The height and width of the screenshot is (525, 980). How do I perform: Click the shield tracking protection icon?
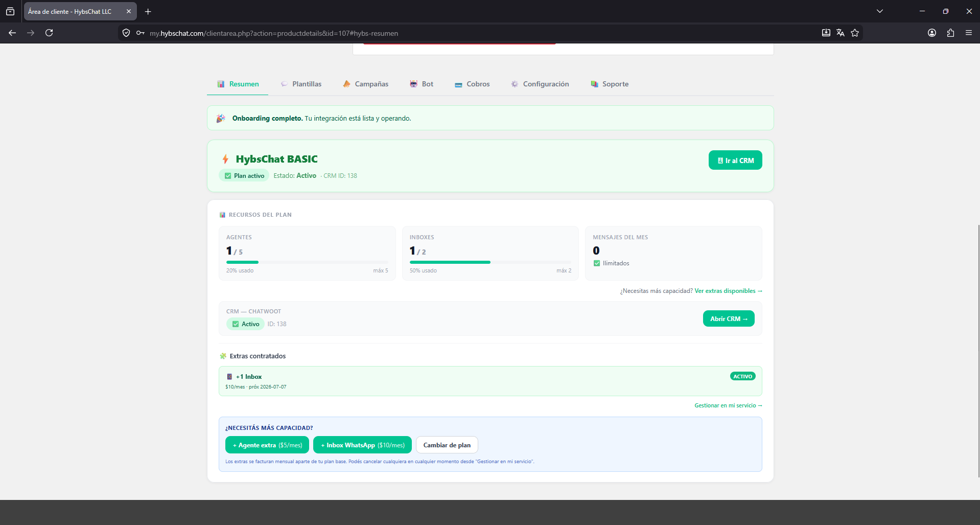[x=126, y=33]
